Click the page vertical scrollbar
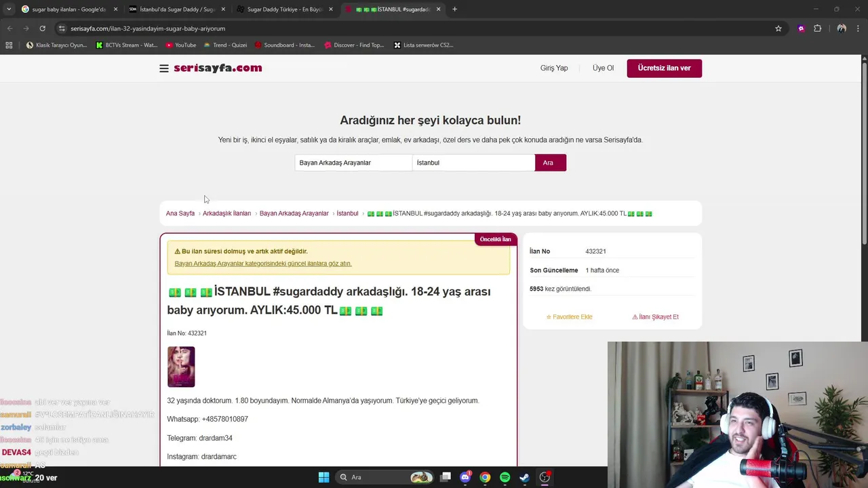Viewport: 868px width, 488px height. coord(864,152)
